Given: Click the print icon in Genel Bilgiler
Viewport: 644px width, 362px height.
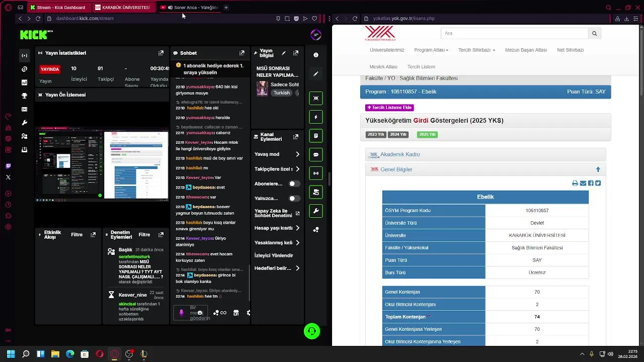Looking at the screenshot, I should [575, 184].
